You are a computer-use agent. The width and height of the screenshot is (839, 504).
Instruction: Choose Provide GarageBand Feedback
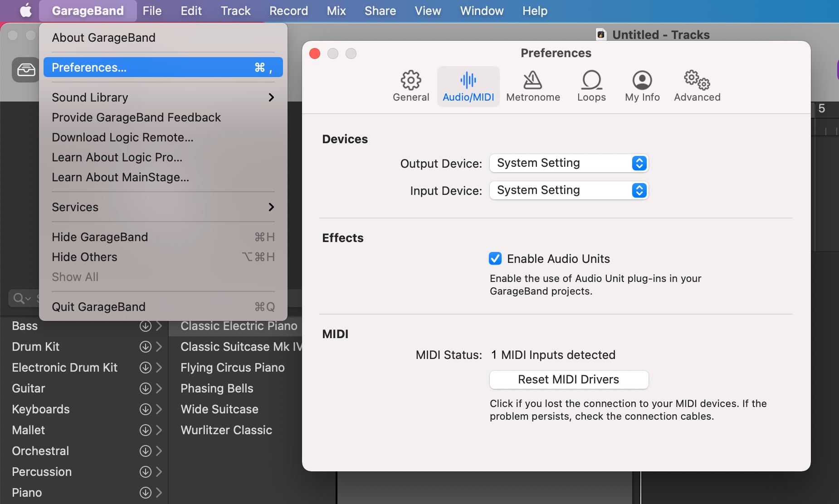coord(163,117)
